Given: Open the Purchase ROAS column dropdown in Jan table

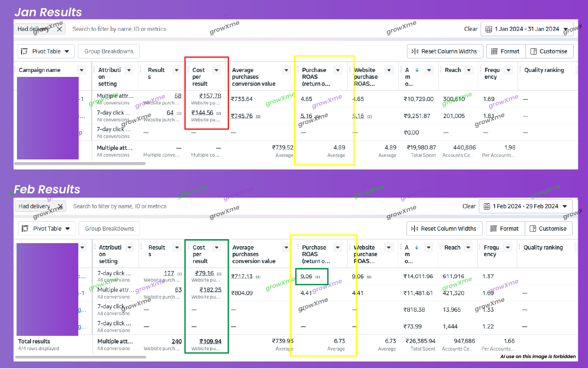Looking at the screenshot, I should [337, 70].
